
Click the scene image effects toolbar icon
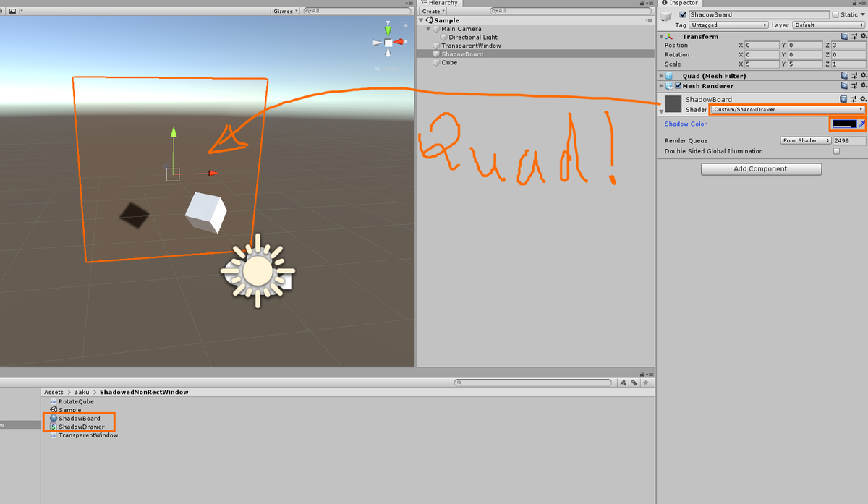13,11
